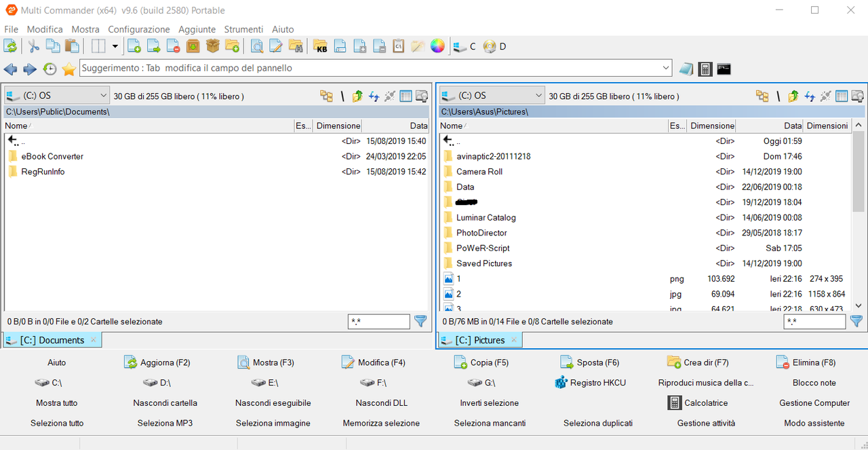
Task: Click the Crea dir (F7) button
Action: coord(698,362)
